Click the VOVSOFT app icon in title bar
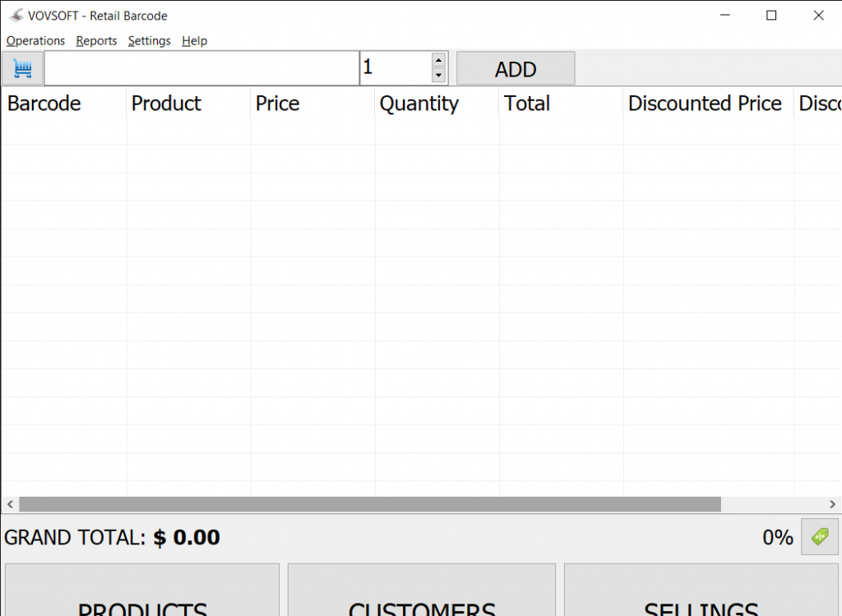Screen dimensions: 842x616 tap(16, 16)
